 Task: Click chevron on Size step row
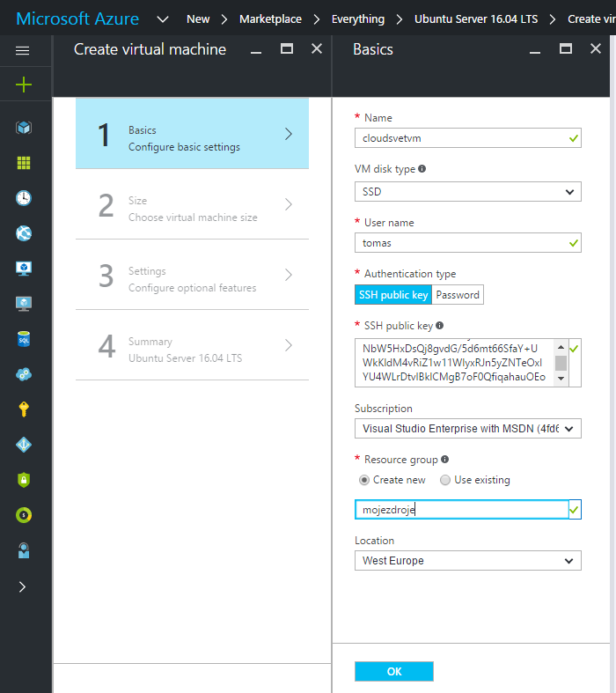coord(289,204)
